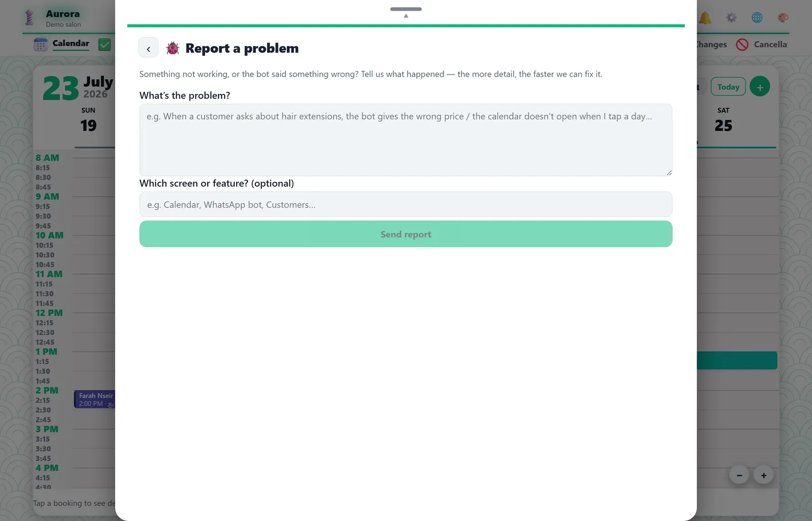This screenshot has height=521, width=812.
Task: Add a new booking with green plus button
Action: [x=760, y=87]
